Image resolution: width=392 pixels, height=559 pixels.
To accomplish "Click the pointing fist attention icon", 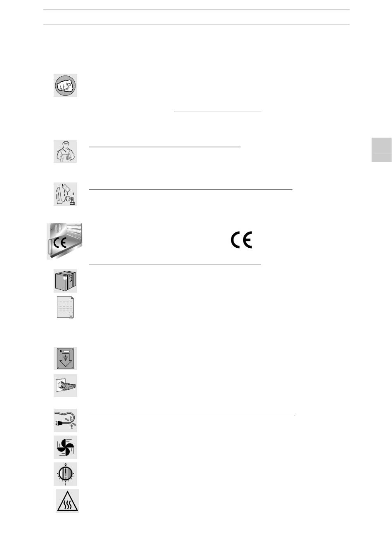I will (x=65, y=85).
